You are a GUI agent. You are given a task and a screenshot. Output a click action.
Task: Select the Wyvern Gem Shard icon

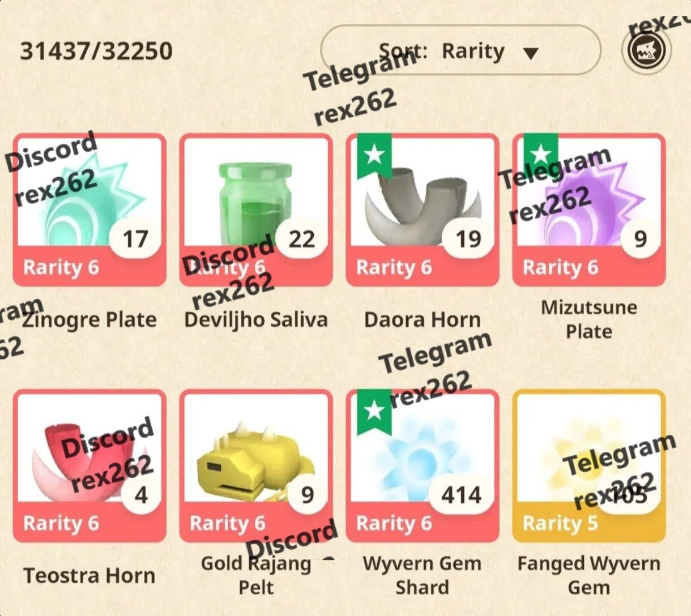(x=423, y=466)
